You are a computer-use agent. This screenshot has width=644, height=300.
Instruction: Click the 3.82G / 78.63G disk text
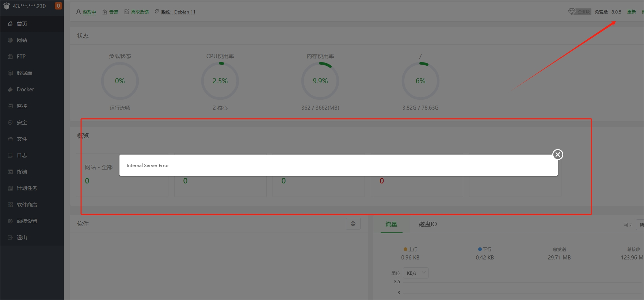pos(420,108)
